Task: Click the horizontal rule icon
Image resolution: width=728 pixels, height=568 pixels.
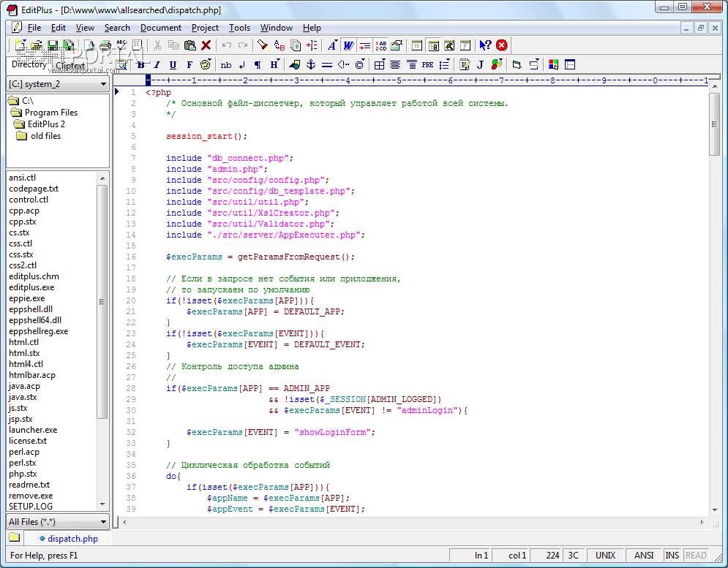Action: coord(327,64)
